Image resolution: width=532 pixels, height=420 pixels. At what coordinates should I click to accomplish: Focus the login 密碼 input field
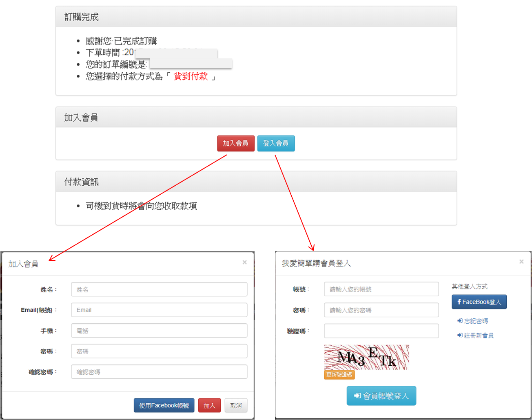[x=381, y=310]
